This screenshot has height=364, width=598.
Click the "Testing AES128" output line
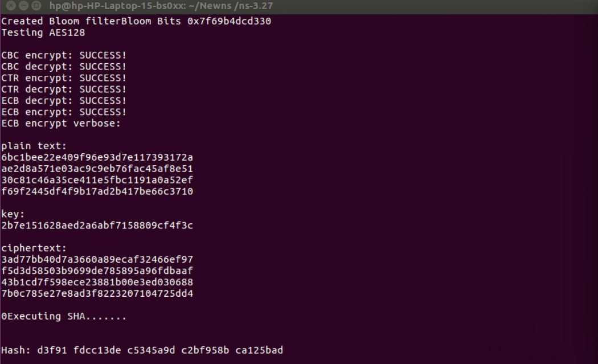pos(43,32)
